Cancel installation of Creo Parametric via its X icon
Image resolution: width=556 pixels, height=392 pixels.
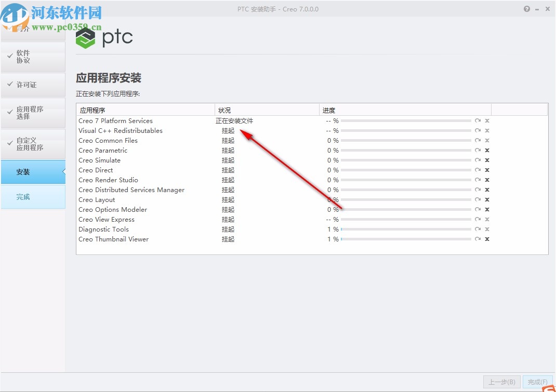[487, 150]
